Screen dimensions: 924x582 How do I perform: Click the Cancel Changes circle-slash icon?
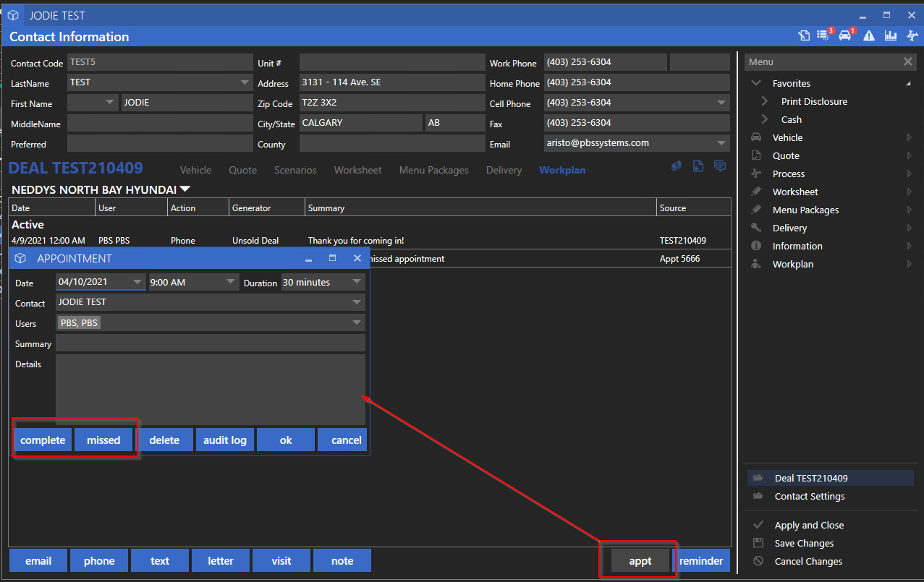tap(758, 561)
